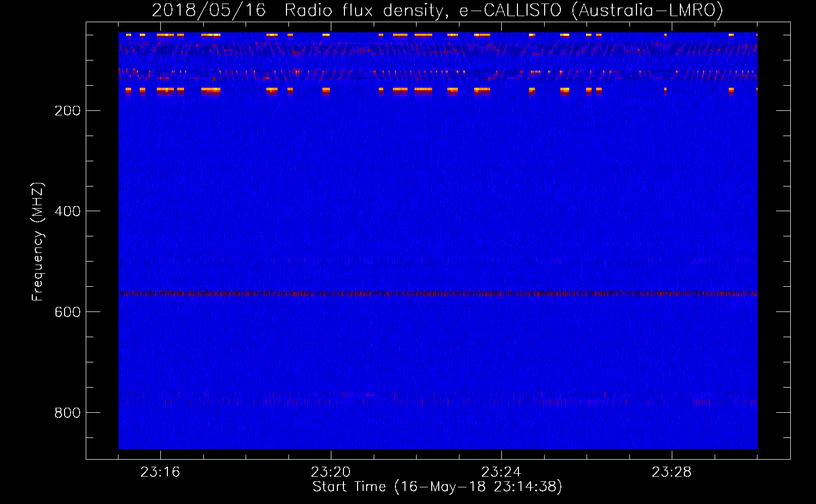Click "e-CALLISTO" in the plot title

(510, 11)
